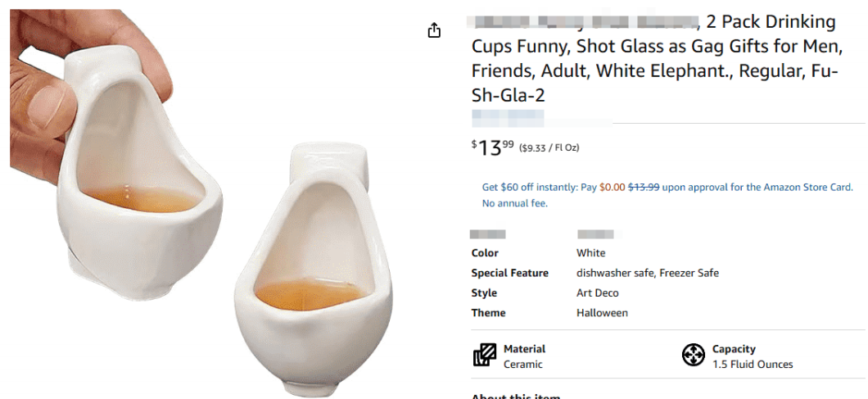Click the dishwasher safe, Freezer Safe value
The height and width of the screenshot is (399, 868).
[647, 273]
